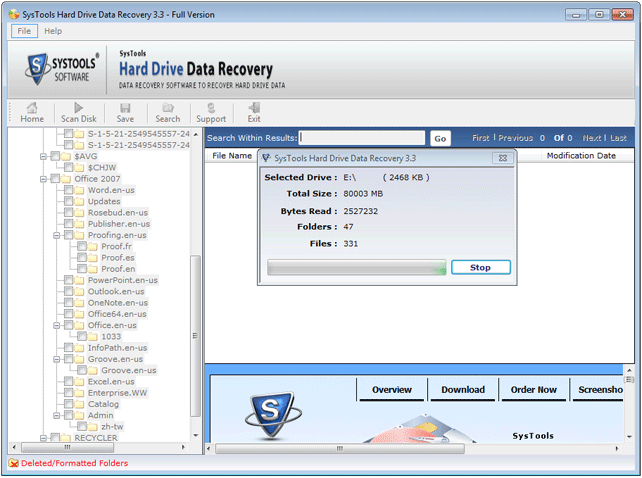Image resolution: width=642 pixels, height=478 pixels.
Task: Sort by the File Name column header
Action: click(x=232, y=156)
